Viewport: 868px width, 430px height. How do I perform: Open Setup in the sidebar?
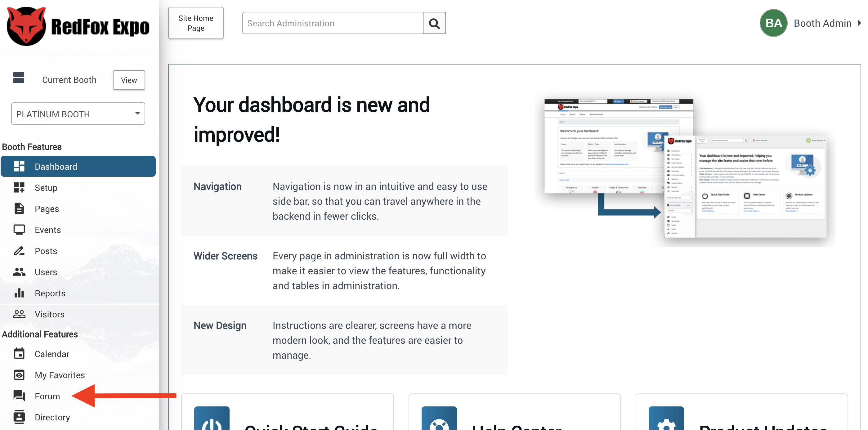coord(78,187)
